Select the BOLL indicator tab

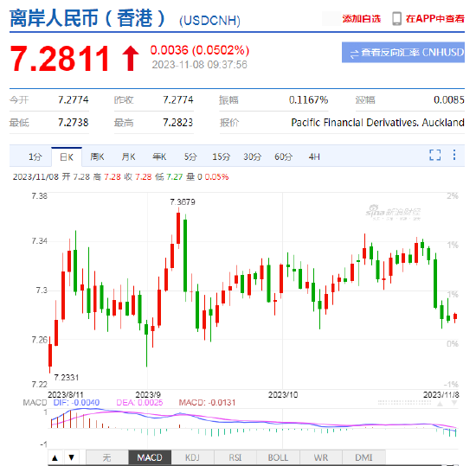(278, 457)
